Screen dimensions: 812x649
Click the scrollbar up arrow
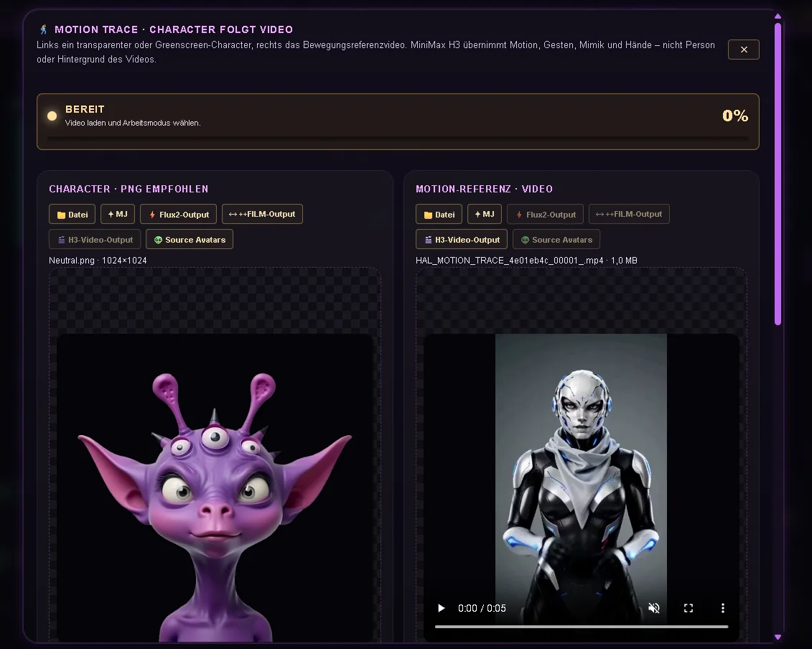pyautogui.click(x=778, y=16)
